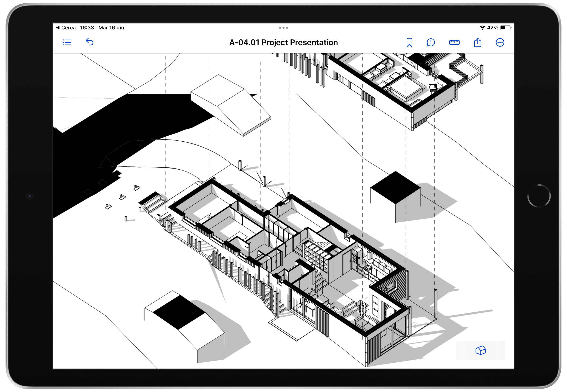Bookmark this view with bookmark icon
The image size is (567, 392).
click(409, 42)
